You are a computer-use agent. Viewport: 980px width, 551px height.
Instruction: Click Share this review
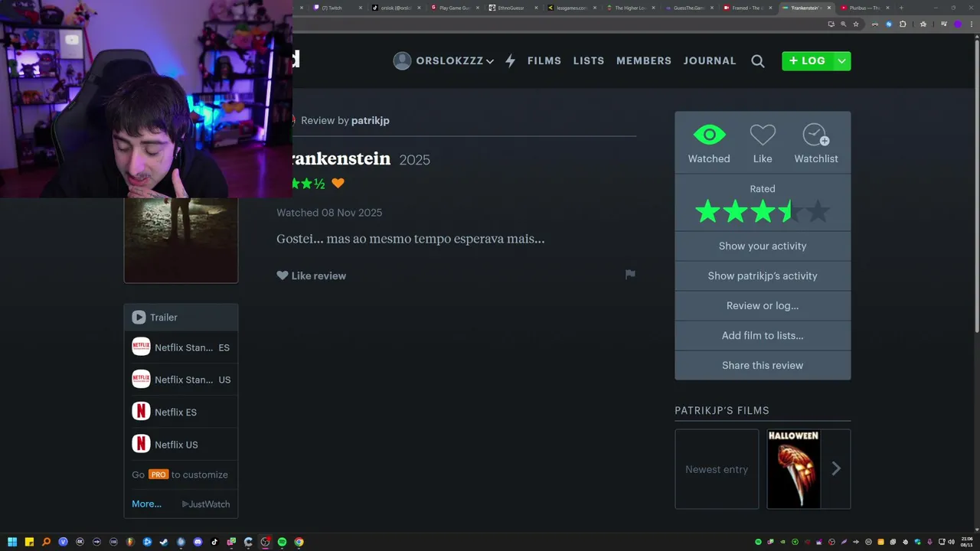coord(763,365)
